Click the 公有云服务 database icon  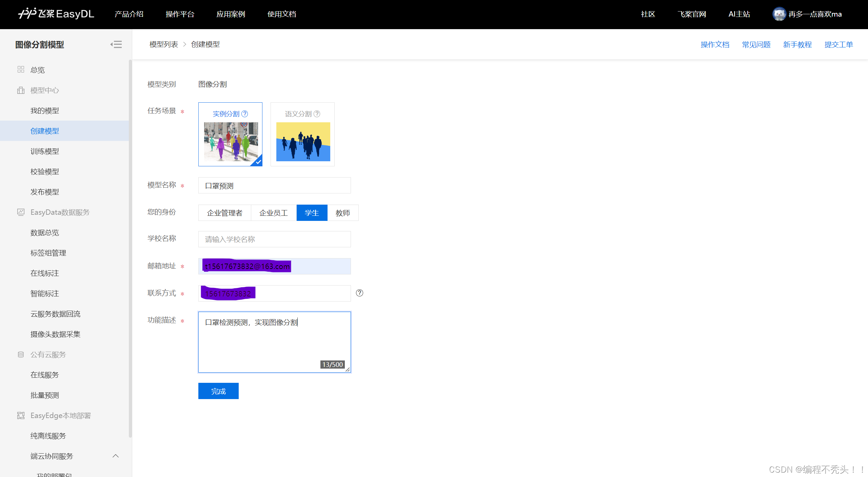(21, 354)
